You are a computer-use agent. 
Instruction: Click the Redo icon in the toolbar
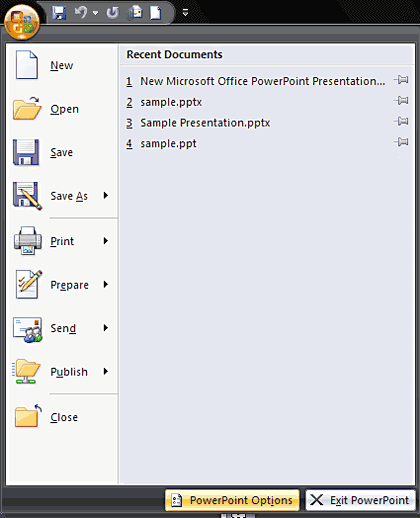(x=112, y=13)
